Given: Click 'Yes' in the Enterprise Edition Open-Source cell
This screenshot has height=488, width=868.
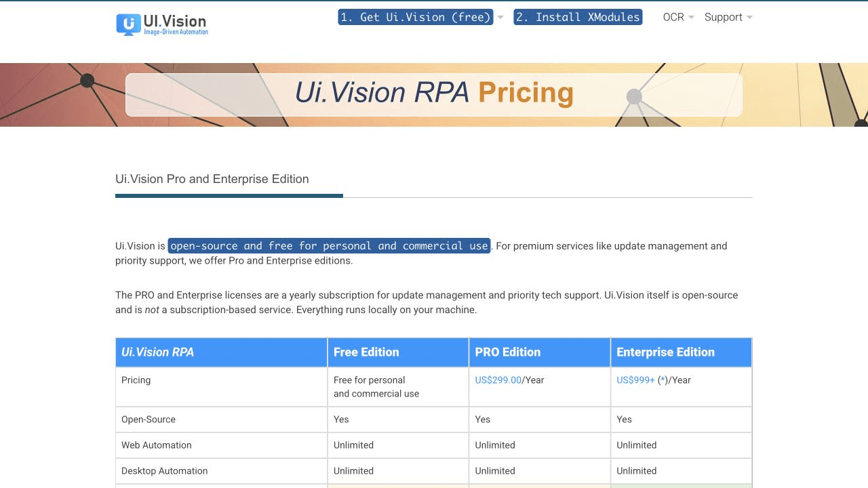Looking at the screenshot, I should 624,420.
